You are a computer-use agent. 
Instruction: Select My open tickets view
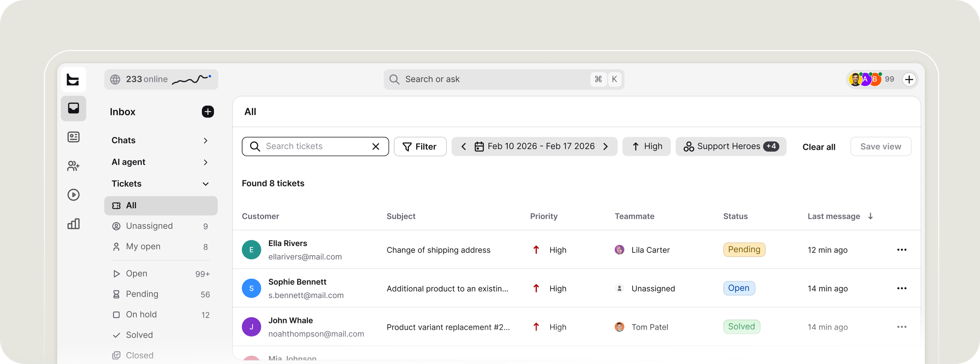(161, 247)
